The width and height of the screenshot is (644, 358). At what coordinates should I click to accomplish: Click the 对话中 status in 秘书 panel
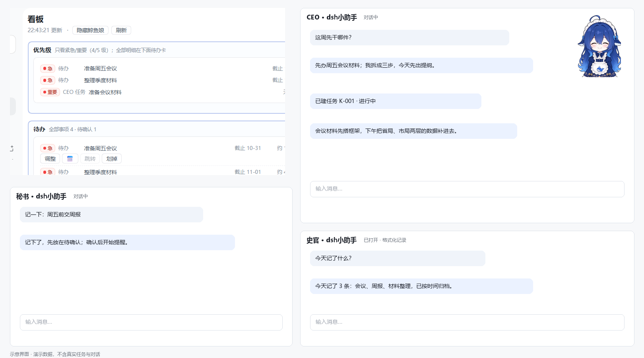(80, 196)
